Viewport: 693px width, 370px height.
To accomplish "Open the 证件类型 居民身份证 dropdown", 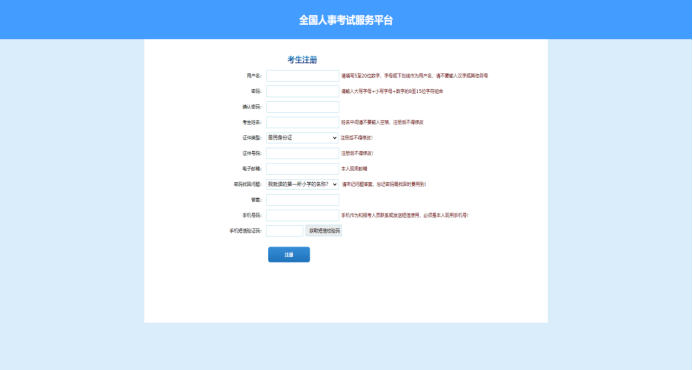I will click(x=302, y=137).
